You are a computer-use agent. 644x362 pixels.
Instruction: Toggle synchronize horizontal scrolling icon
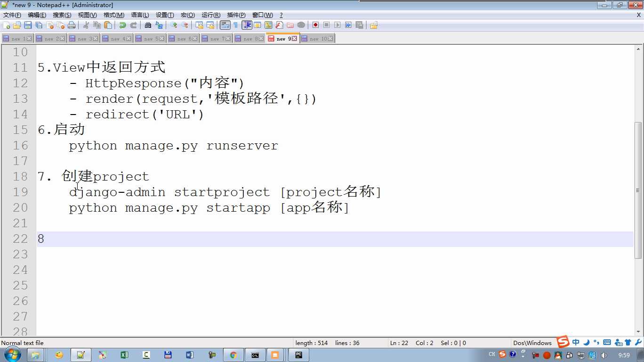(210, 25)
